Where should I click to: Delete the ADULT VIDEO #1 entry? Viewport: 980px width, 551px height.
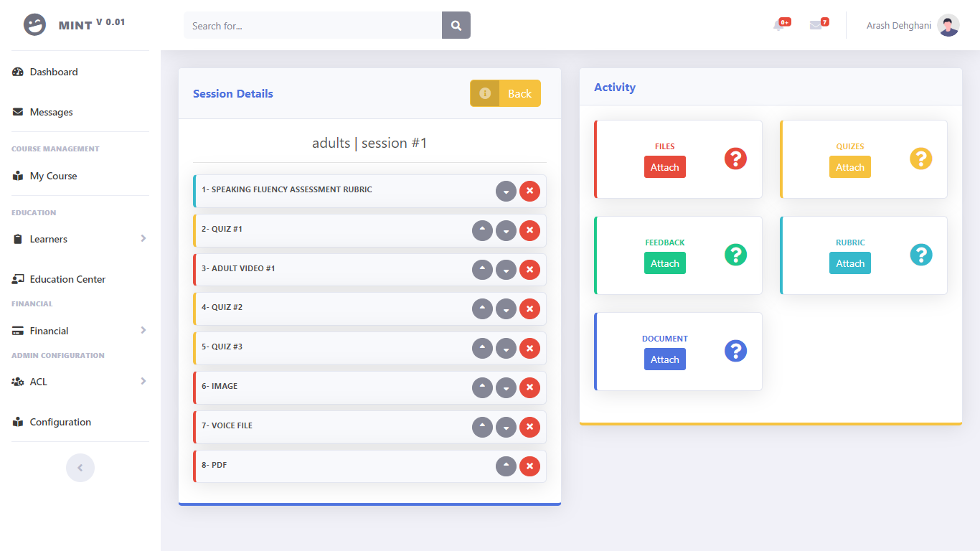[x=529, y=269]
